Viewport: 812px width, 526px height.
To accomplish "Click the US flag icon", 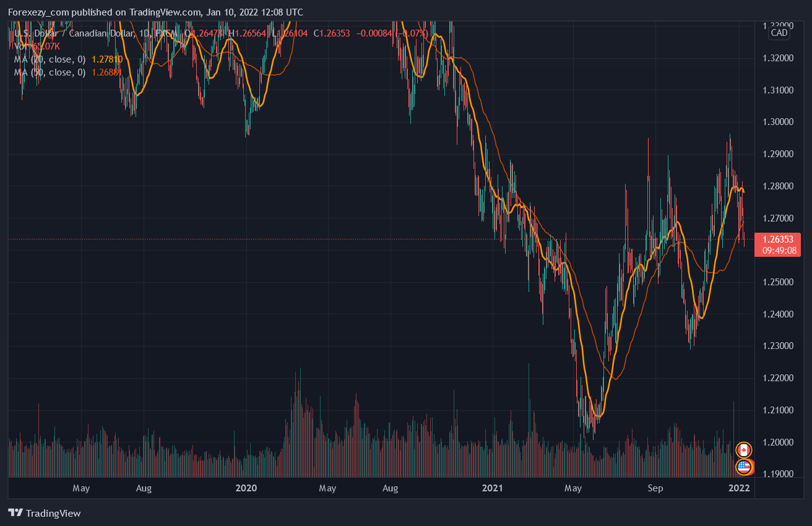I will 743,467.
